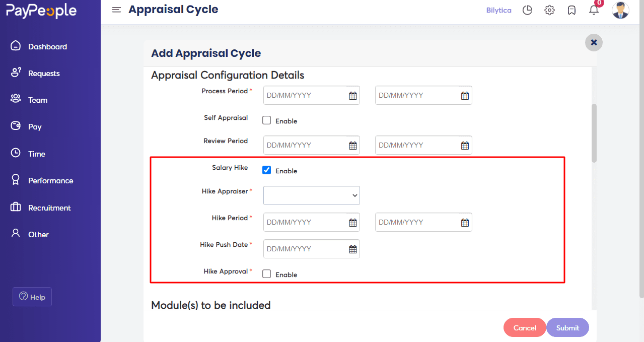Screen dimensions: 644x342
Task: Click the form's vertical scrollbar
Action: (x=594, y=133)
